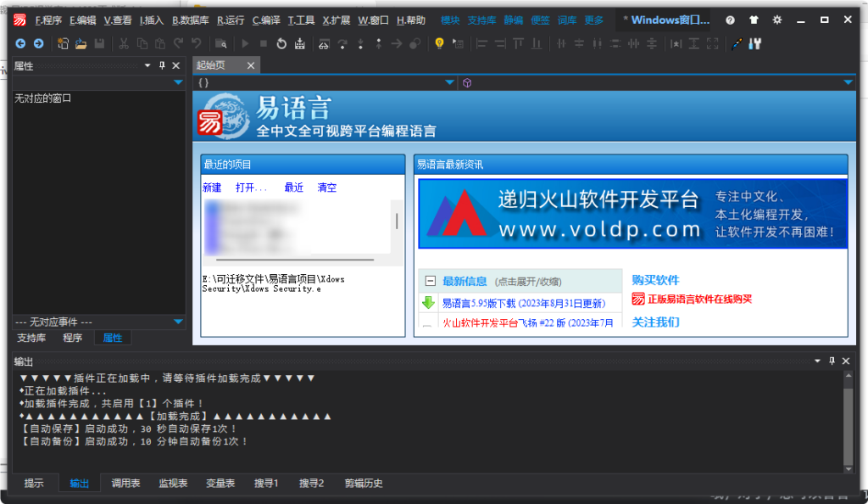Click the paste clipboard icon
Viewport: 868px width, 504px height.
click(x=160, y=43)
